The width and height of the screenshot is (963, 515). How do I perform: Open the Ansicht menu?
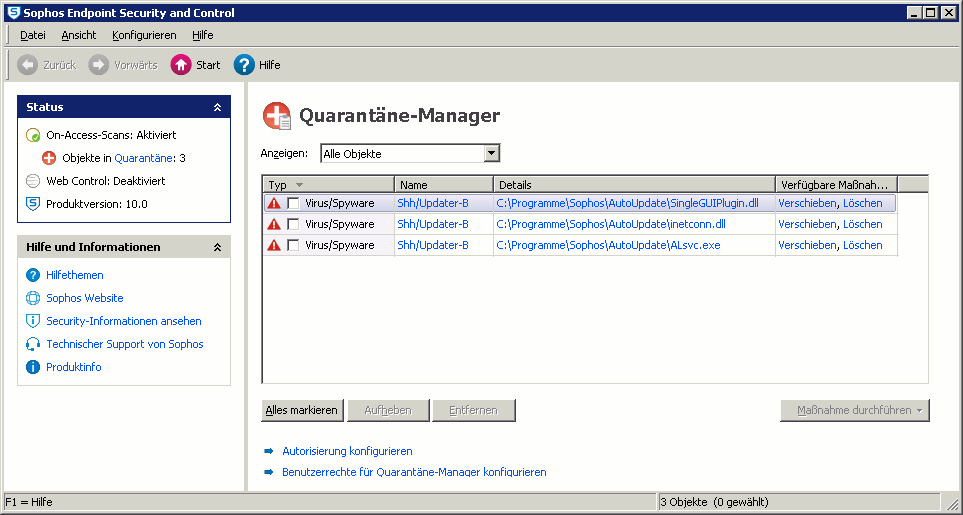79,35
